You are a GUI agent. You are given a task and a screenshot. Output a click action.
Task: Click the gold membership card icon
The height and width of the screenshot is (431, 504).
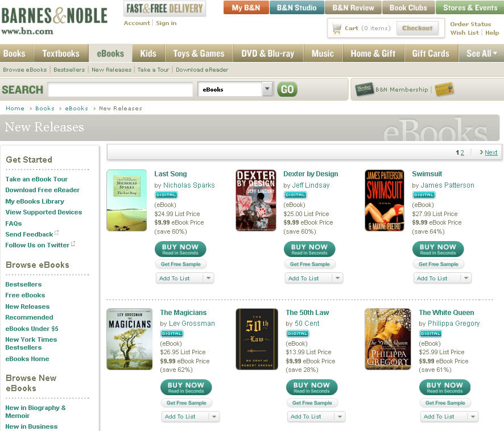pyautogui.click(x=444, y=89)
